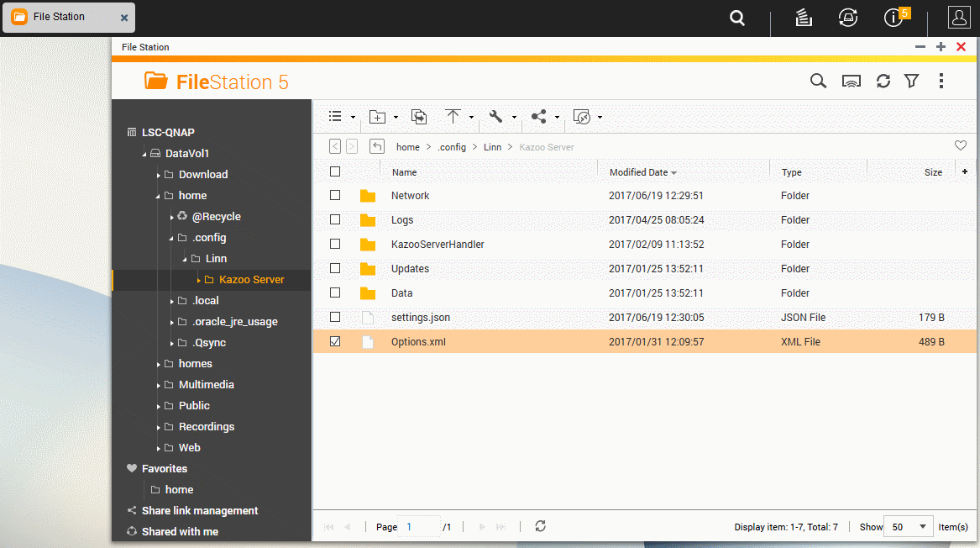Screen dimensions: 980x548
Task: Open the smart file filter funnel icon
Action: [x=911, y=81]
